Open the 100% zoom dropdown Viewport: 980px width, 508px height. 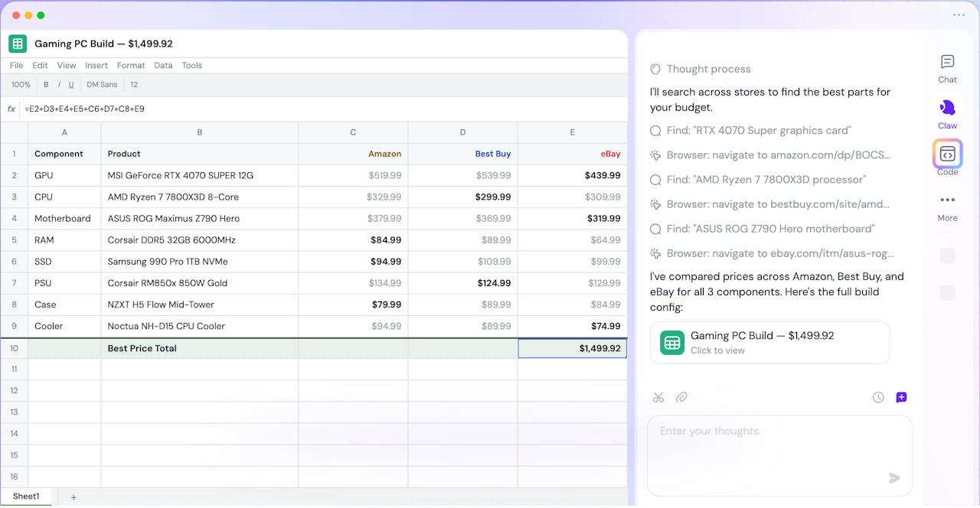pos(21,85)
